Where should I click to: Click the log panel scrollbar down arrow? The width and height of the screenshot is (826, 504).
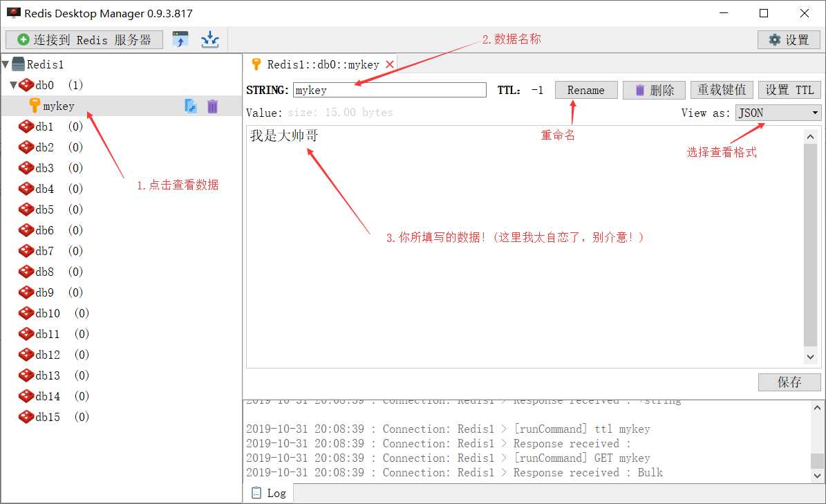tap(817, 475)
